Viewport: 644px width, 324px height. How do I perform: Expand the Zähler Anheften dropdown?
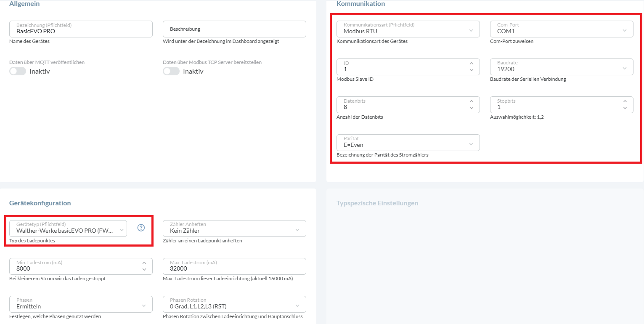234,228
